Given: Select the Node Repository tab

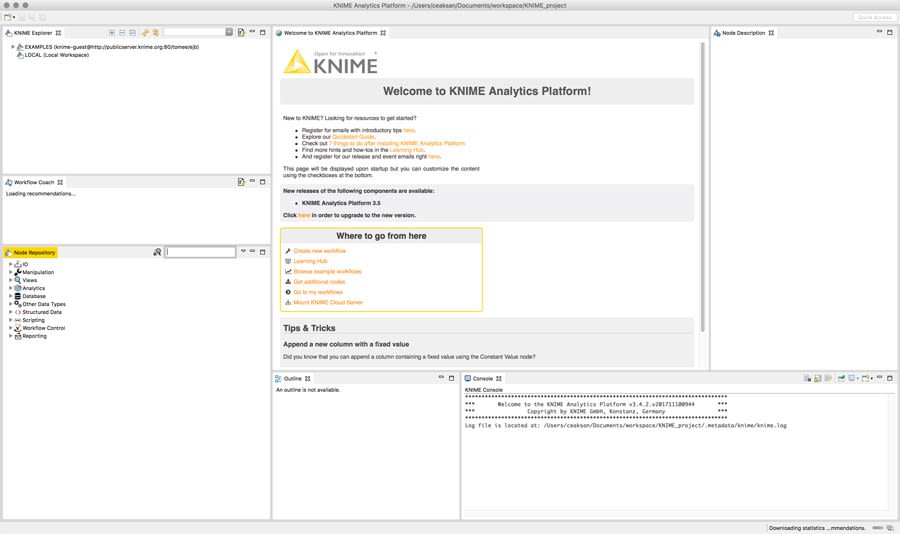Looking at the screenshot, I should pyautogui.click(x=30, y=253).
